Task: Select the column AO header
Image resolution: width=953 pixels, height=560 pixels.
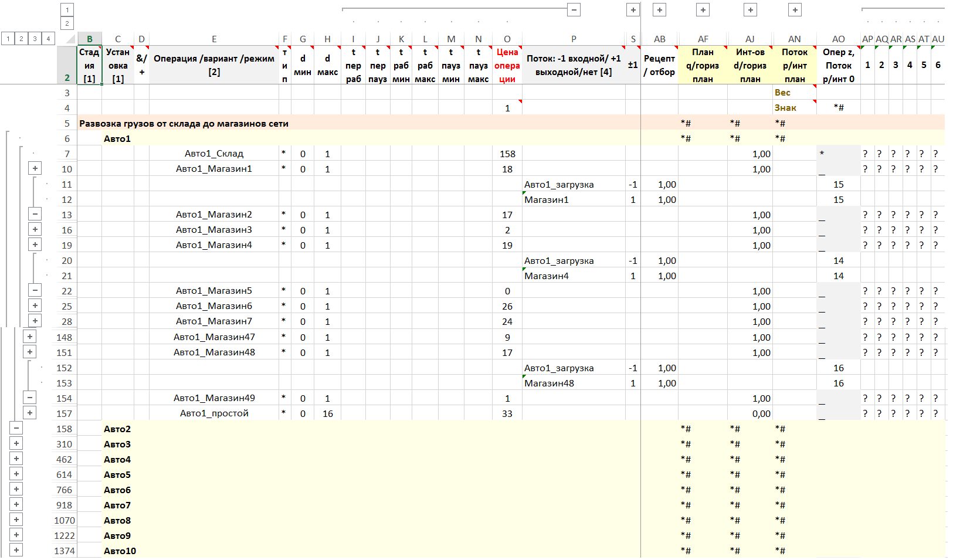Action: point(838,39)
